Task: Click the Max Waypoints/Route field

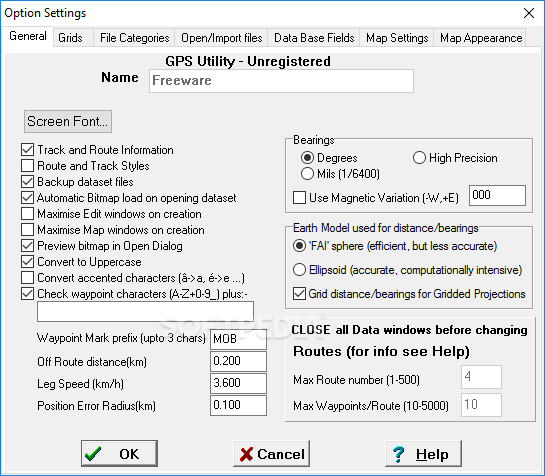Action: click(481, 405)
